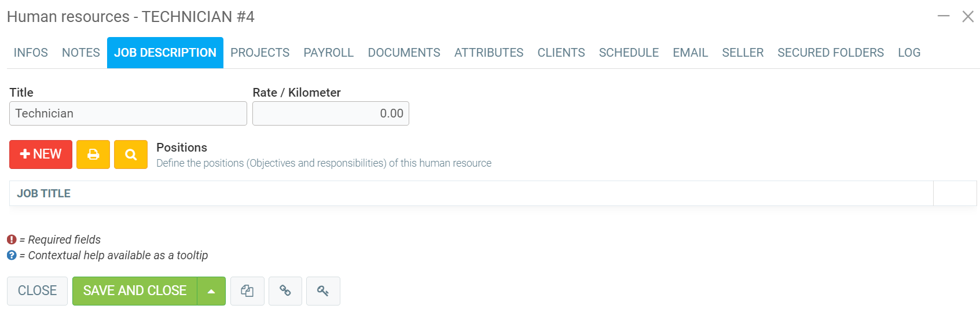The width and height of the screenshot is (980, 309).
Task: Click the duplicate record icon button
Action: point(247,290)
